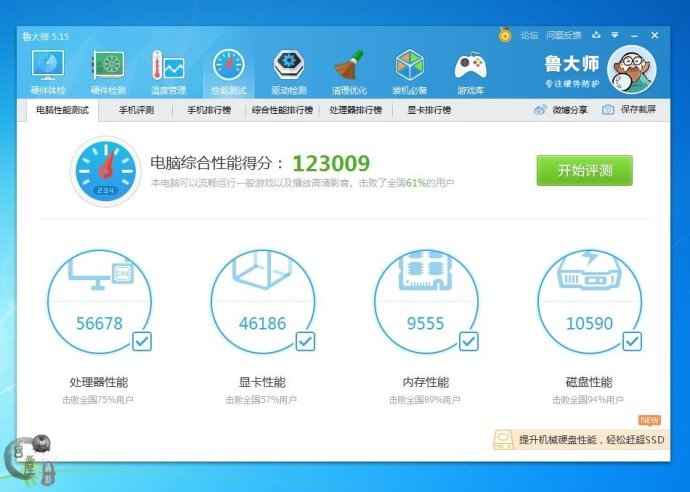Toggle the 处理器性能 checkbox

coord(142,341)
